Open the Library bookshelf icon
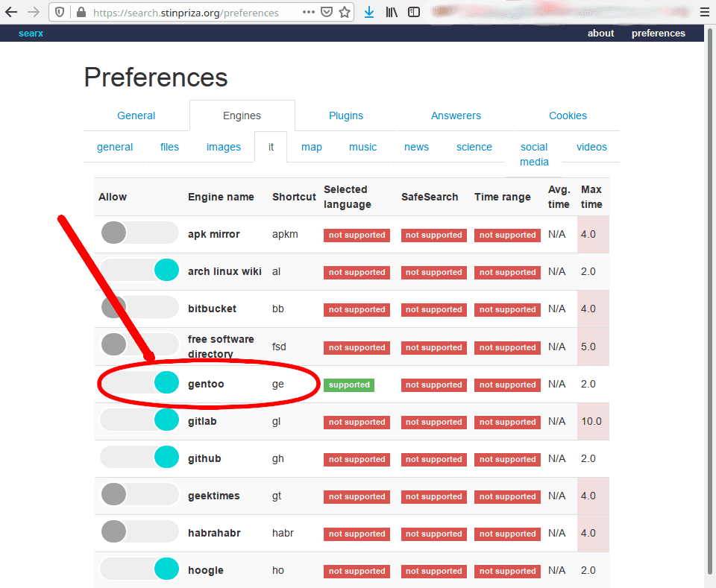 [x=392, y=13]
